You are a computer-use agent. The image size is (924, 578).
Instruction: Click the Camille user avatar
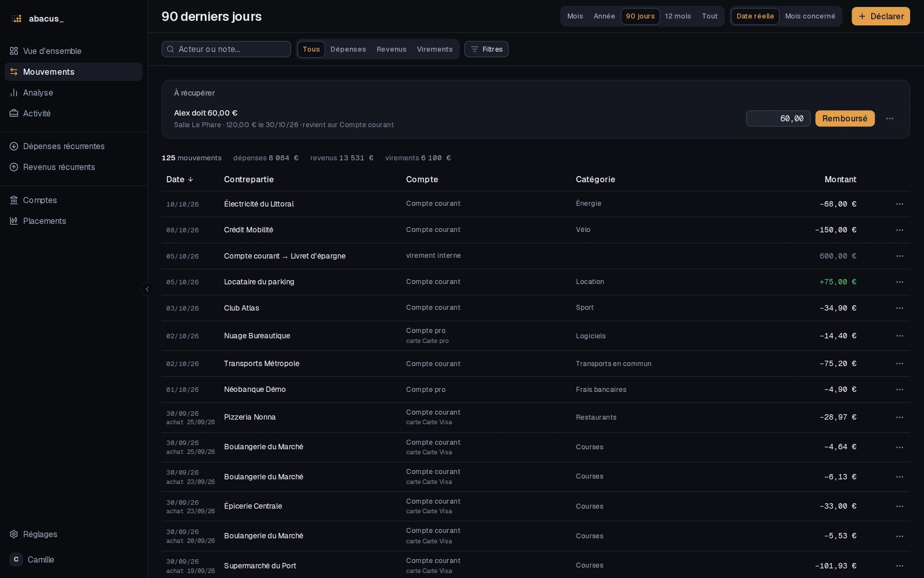(x=16, y=560)
